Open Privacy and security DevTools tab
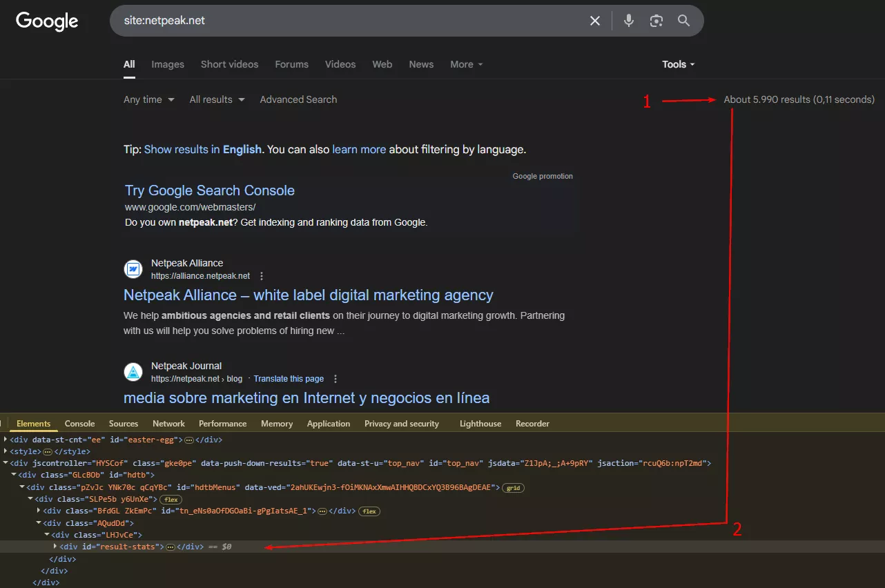This screenshot has height=588, width=885. (x=402, y=424)
